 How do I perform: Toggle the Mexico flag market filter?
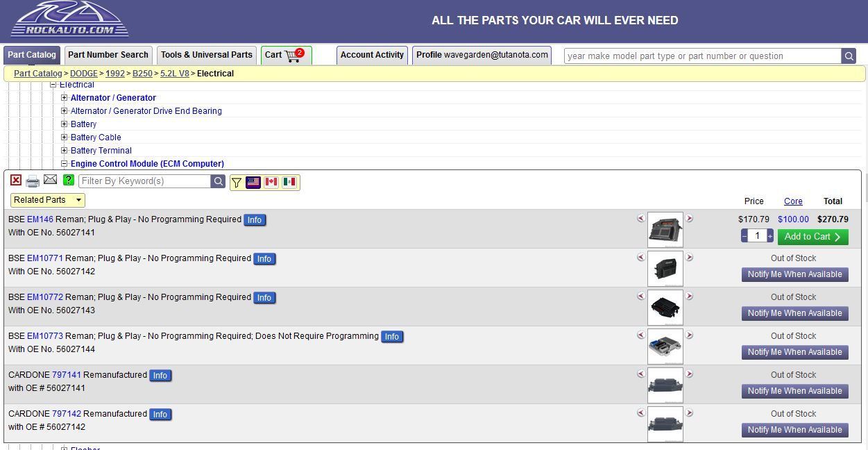(289, 182)
